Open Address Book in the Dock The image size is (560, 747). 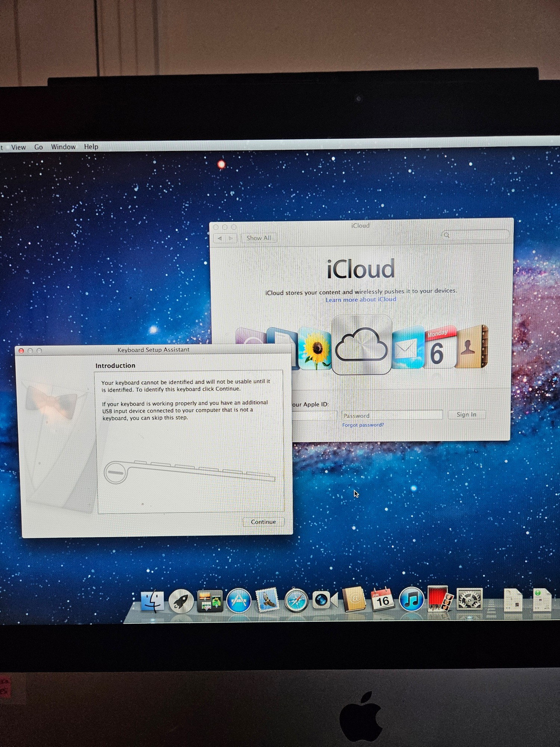point(354,599)
